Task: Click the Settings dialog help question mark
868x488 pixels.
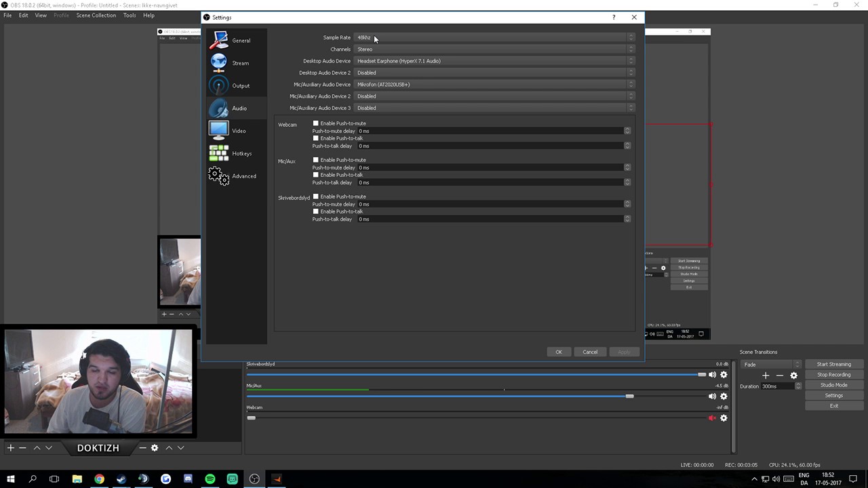Action: point(614,17)
